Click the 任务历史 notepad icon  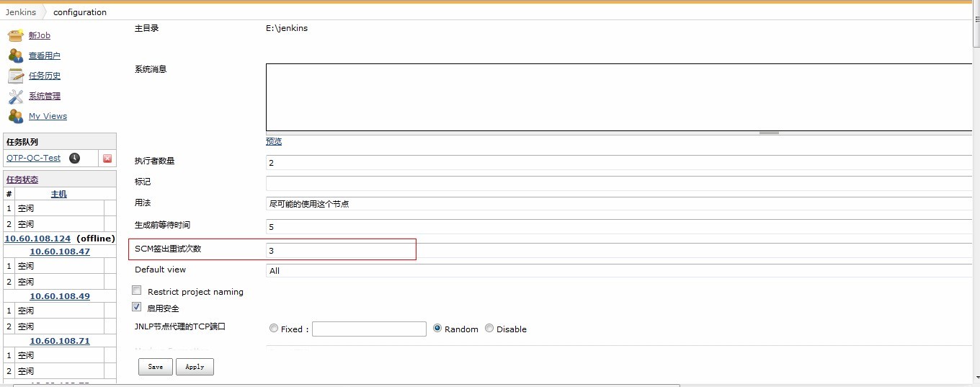[x=16, y=76]
